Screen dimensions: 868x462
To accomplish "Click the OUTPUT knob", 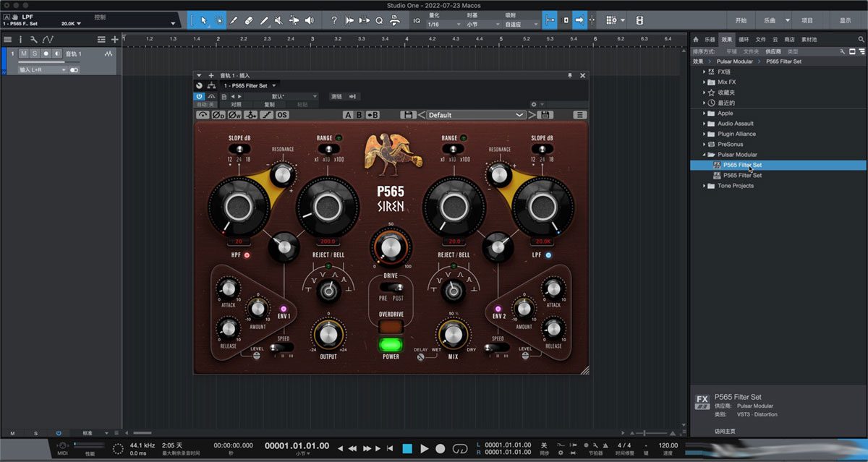I will pos(328,334).
